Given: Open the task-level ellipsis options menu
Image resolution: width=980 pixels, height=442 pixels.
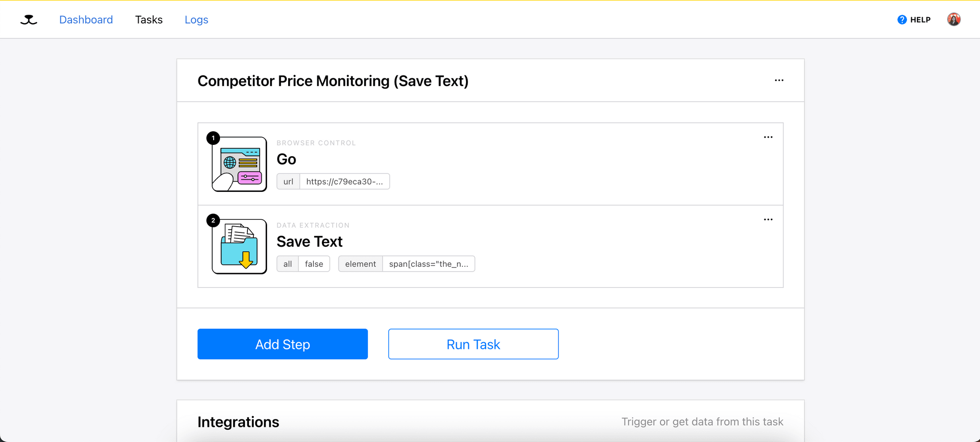Looking at the screenshot, I should click(x=779, y=80).
